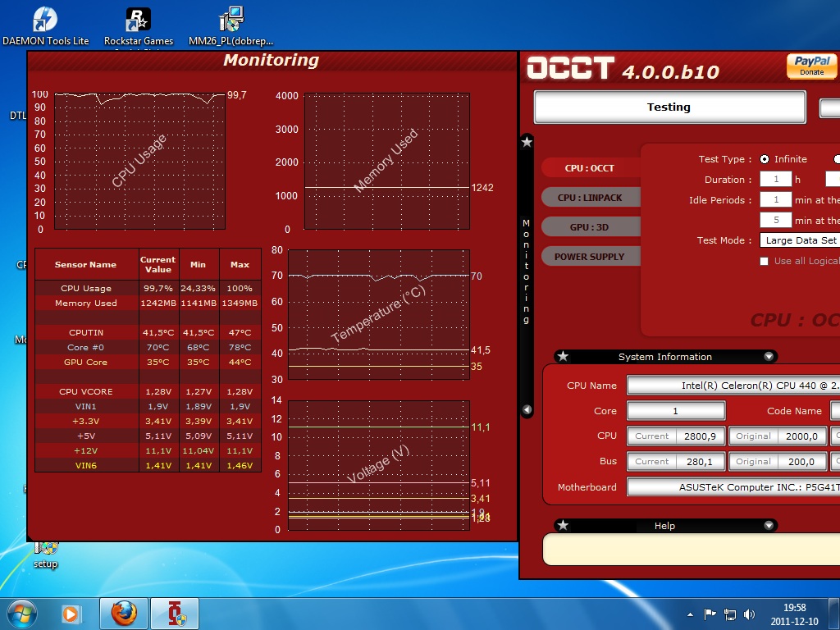Click the Core #0 max value 78°C
The width and height of the screenshot is (840, 630).
pyautogui.click(x=240, y=347)
